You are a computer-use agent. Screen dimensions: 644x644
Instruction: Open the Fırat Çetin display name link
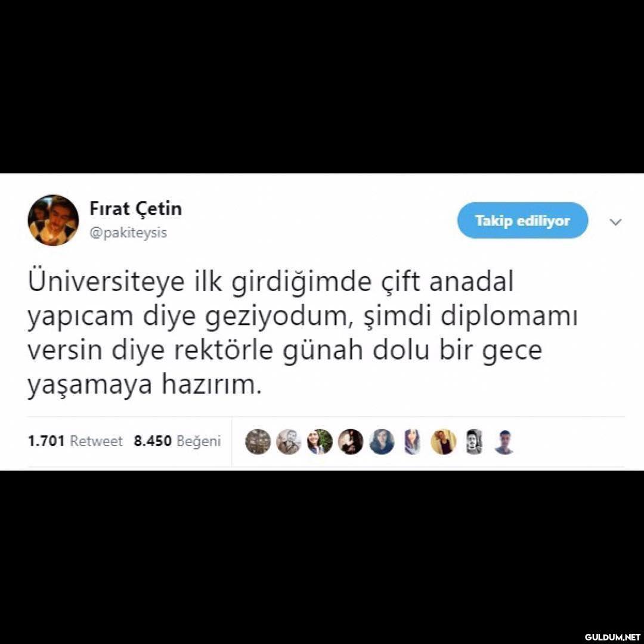(135, 209)
